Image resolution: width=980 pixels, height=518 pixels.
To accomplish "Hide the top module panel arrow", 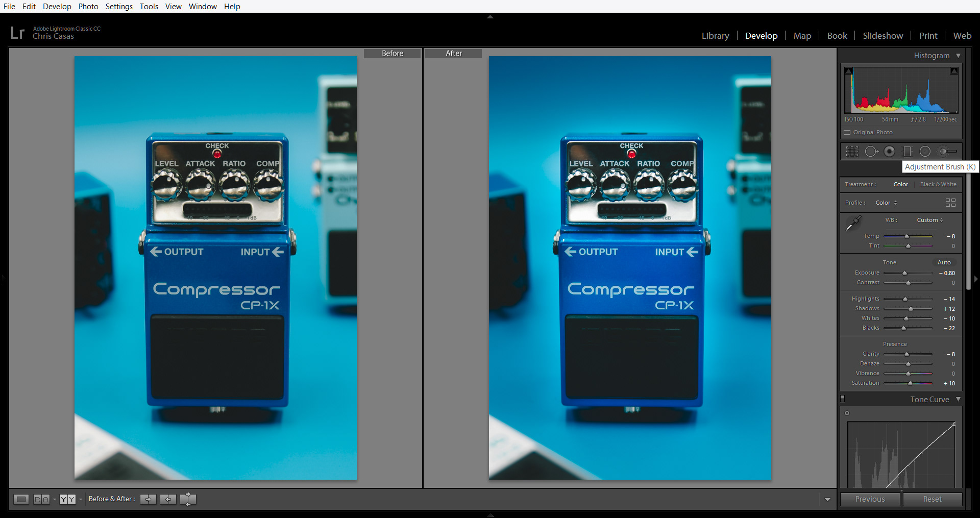I will pos(490,17).
